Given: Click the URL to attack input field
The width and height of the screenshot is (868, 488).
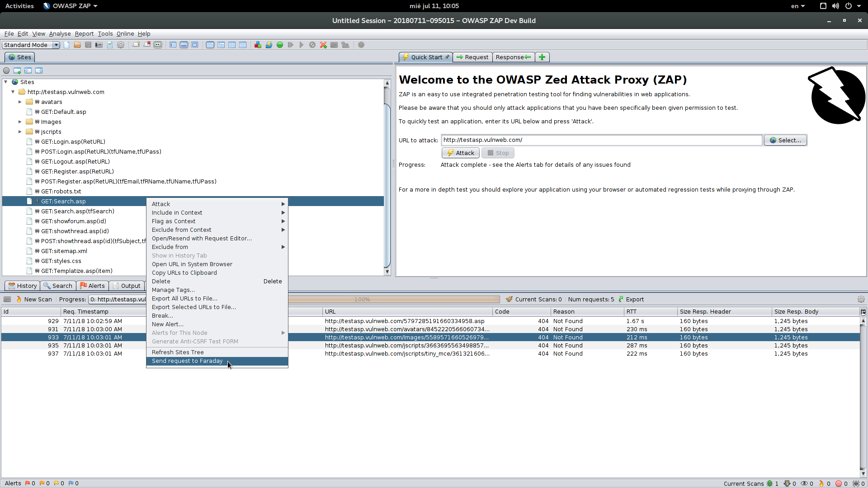Looking at the screenshot, I should (601, 140).
